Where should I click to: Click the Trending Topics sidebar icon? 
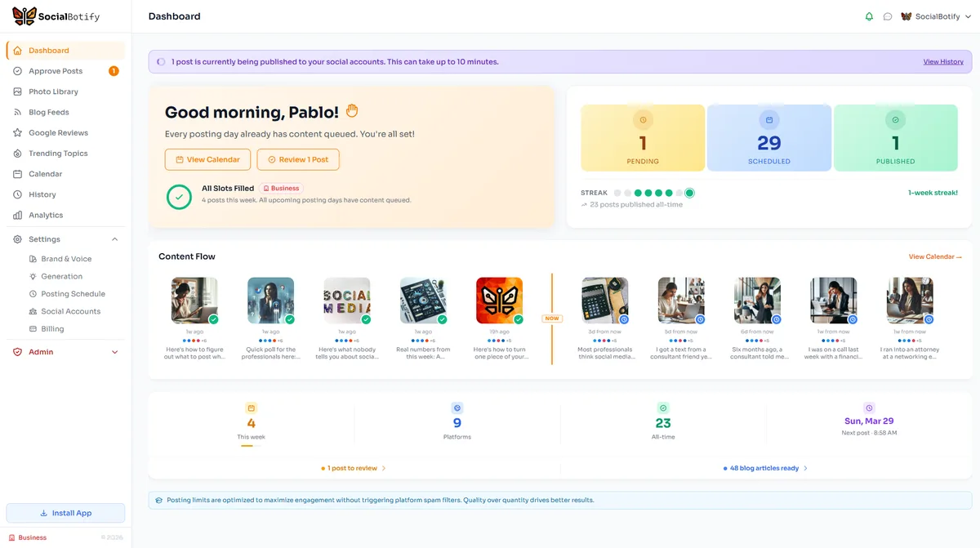[x=17, y=153]
